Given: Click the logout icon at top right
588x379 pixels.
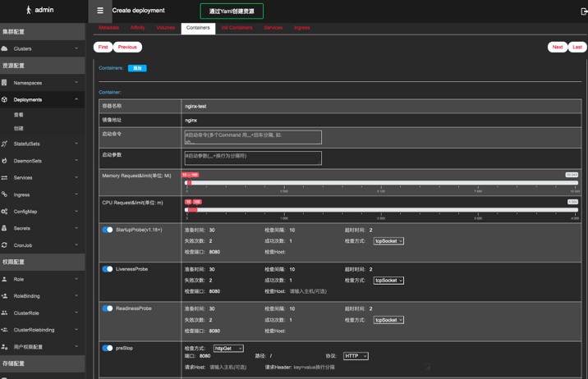Looking at the screenshot, I should [x=584, y=11].
